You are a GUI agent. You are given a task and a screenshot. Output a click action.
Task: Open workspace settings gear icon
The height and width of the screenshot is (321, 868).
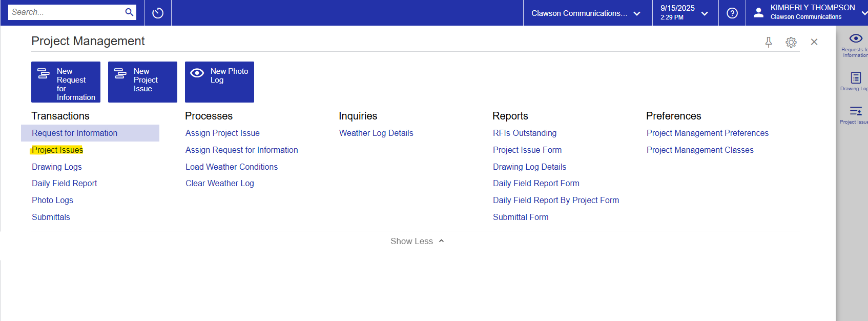click(x=791, y=42)
